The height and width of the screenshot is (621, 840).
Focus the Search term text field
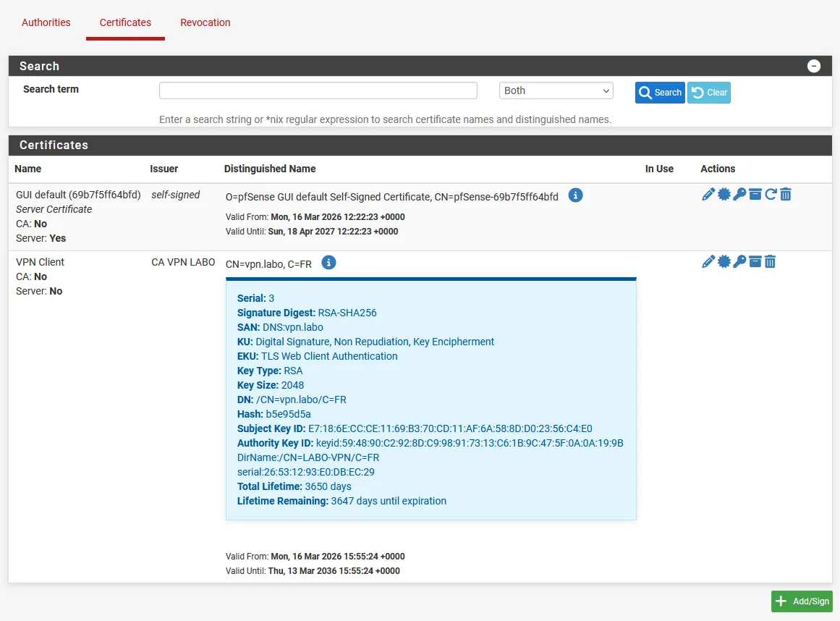[318, 90]
